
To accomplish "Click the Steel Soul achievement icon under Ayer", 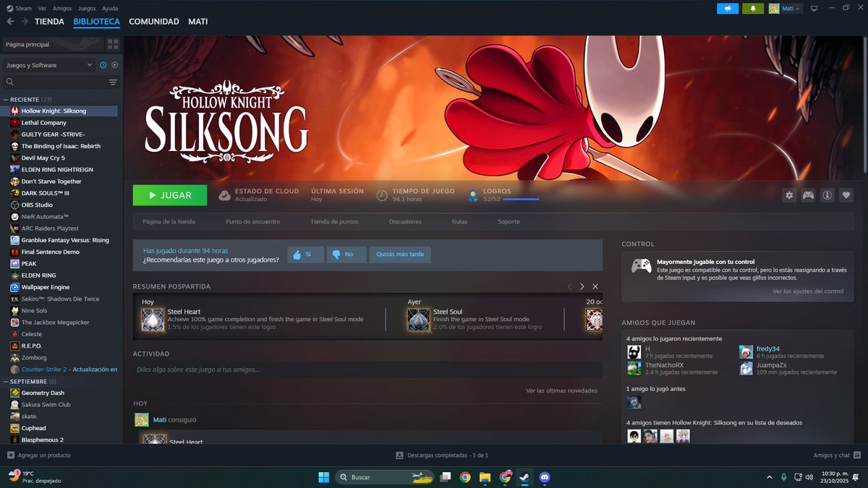I will [418, 320].
